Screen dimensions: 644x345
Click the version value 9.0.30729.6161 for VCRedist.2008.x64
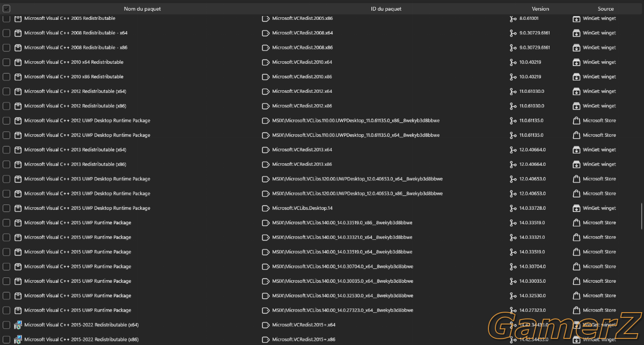535,33
